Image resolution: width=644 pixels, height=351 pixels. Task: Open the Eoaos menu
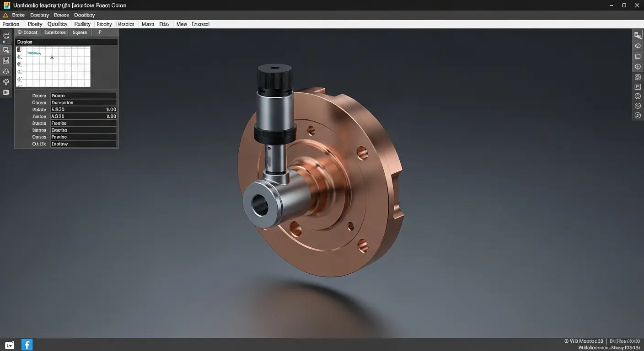click(x=61, y=15)
